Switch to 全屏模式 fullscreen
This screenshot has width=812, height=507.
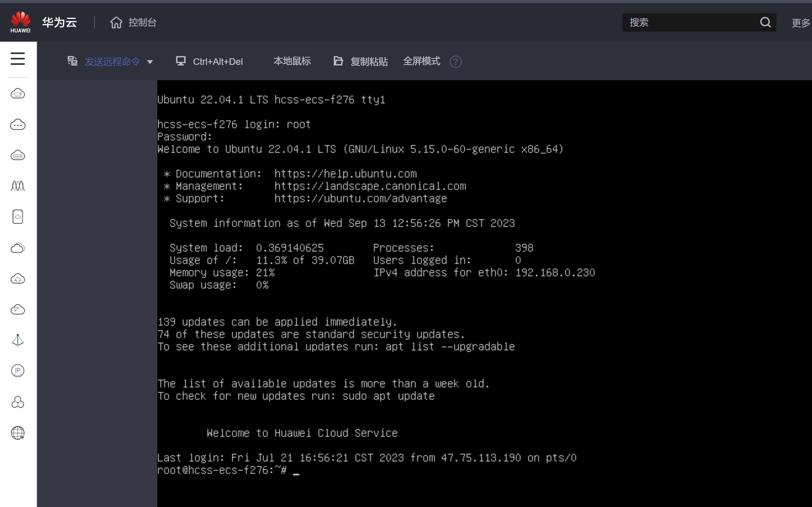421,61
